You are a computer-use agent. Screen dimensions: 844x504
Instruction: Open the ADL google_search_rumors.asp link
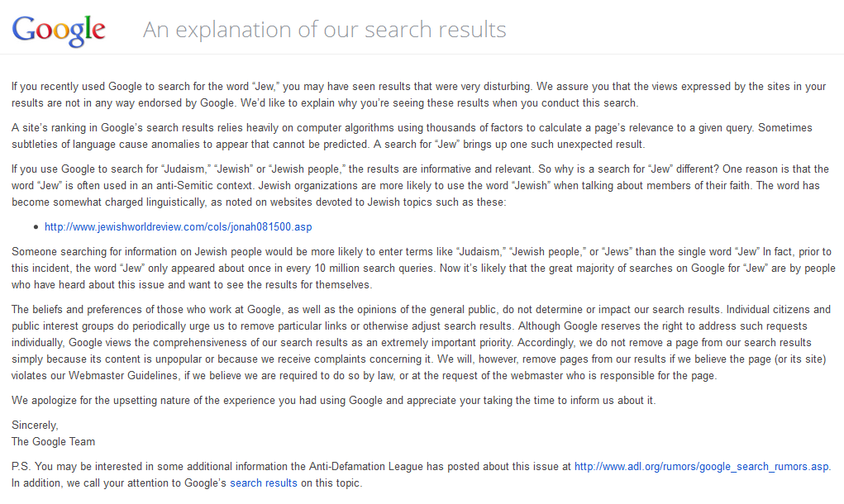(702, 467)
